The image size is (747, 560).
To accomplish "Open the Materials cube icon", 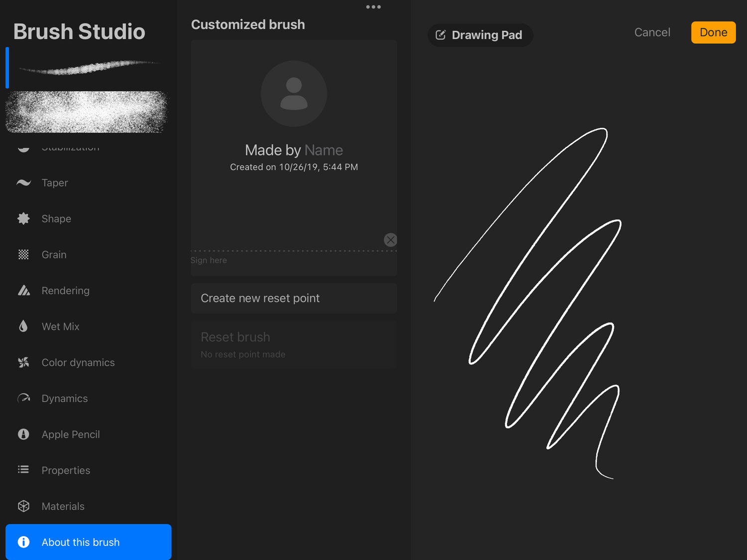I will pyautogui.click(x=23, y=506).
